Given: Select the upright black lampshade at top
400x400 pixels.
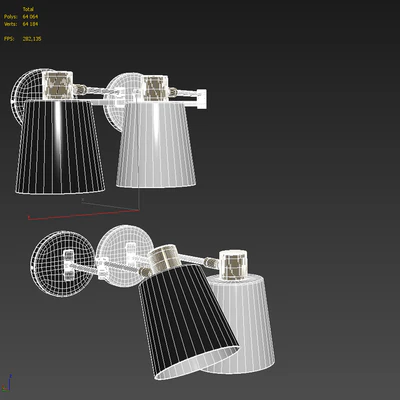Looking at the screenshot, I should point(60,147).
